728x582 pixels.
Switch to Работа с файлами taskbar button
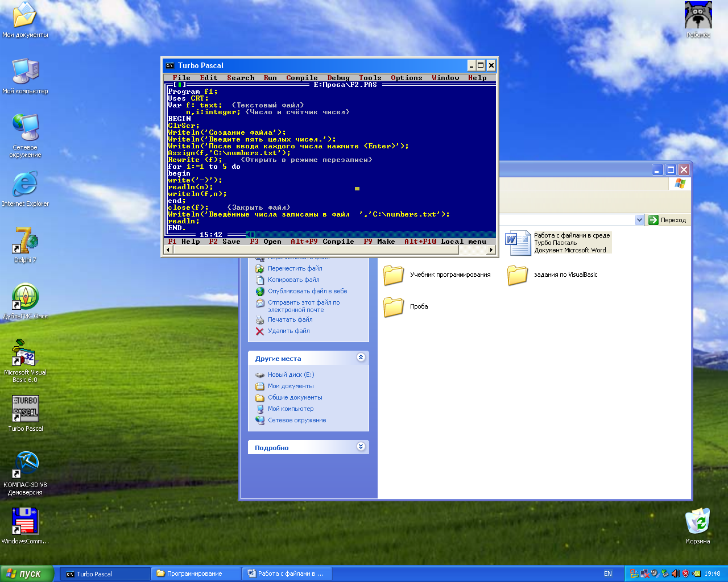click(287, 574)
